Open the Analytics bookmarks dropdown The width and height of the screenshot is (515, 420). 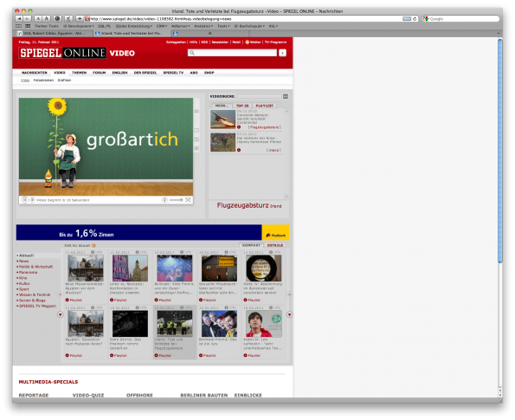(203, 26)
